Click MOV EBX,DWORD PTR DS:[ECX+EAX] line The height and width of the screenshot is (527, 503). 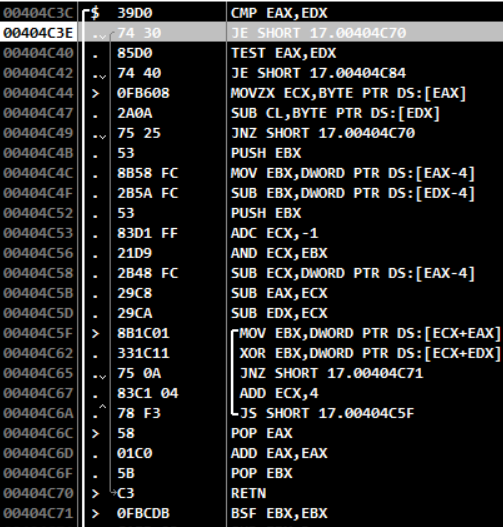370,333
